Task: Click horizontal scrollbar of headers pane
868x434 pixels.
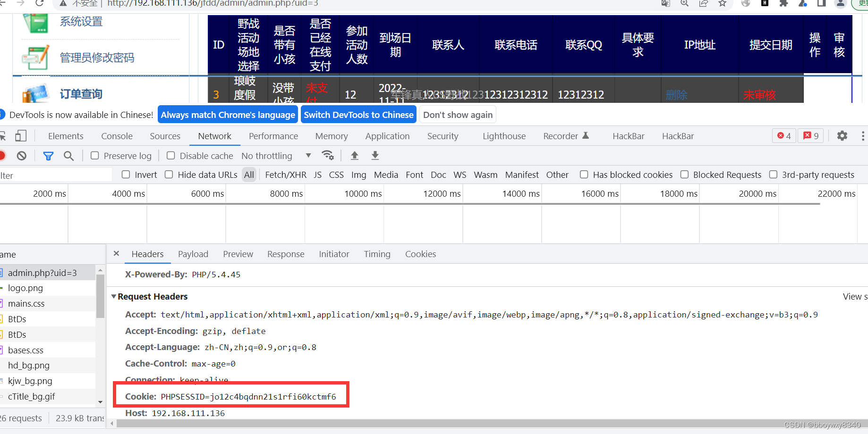Action: point(491,423)
